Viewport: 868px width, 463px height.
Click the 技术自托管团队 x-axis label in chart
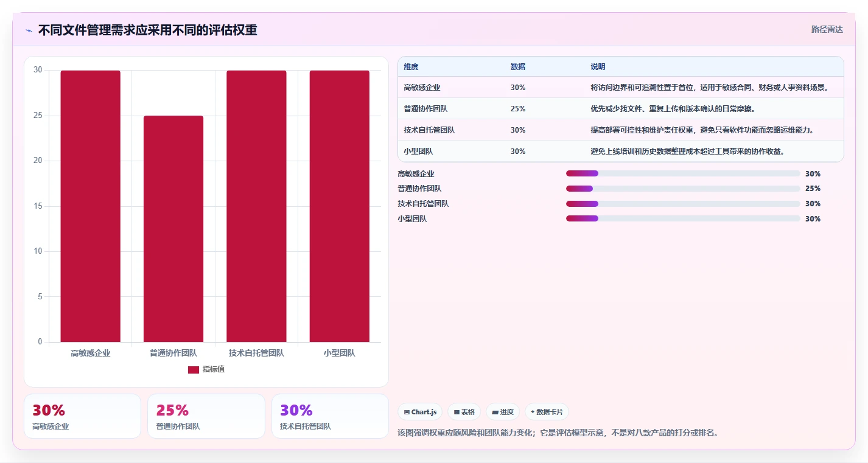[256, 353]
